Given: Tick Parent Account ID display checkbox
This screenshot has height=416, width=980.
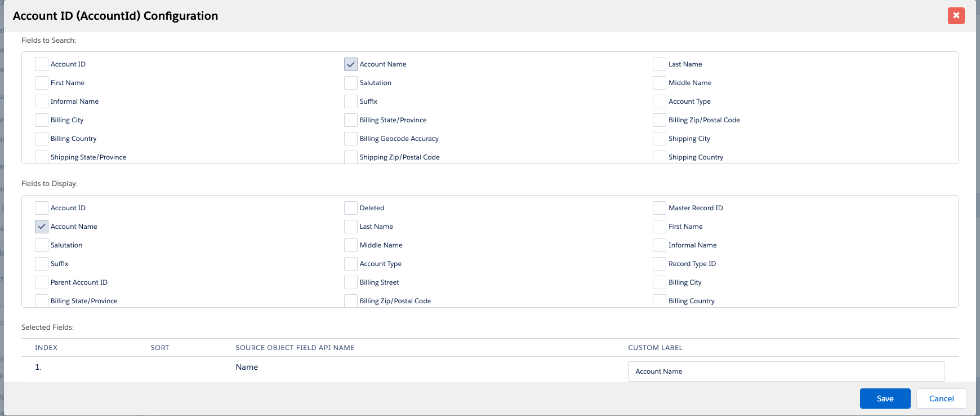Looking at the screenshot, I should click(x=42, y=282).
